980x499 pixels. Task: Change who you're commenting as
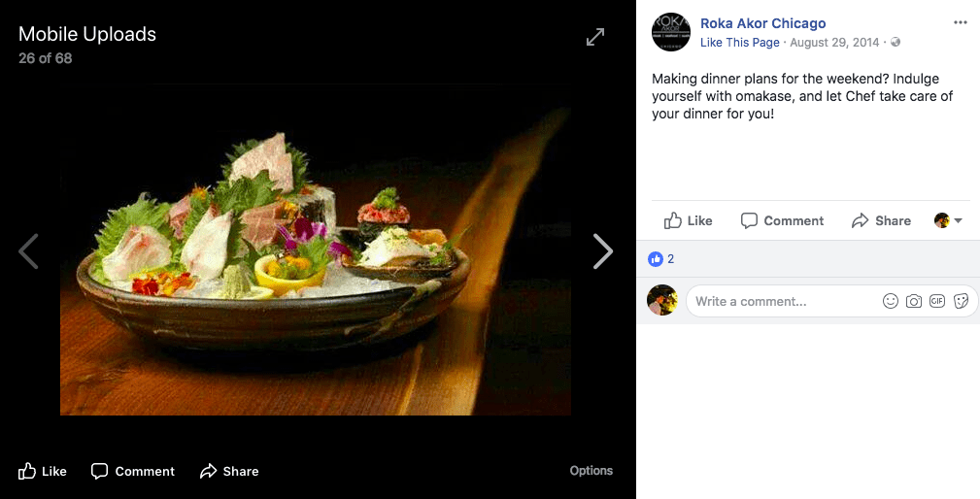click(x=948, y=220)
